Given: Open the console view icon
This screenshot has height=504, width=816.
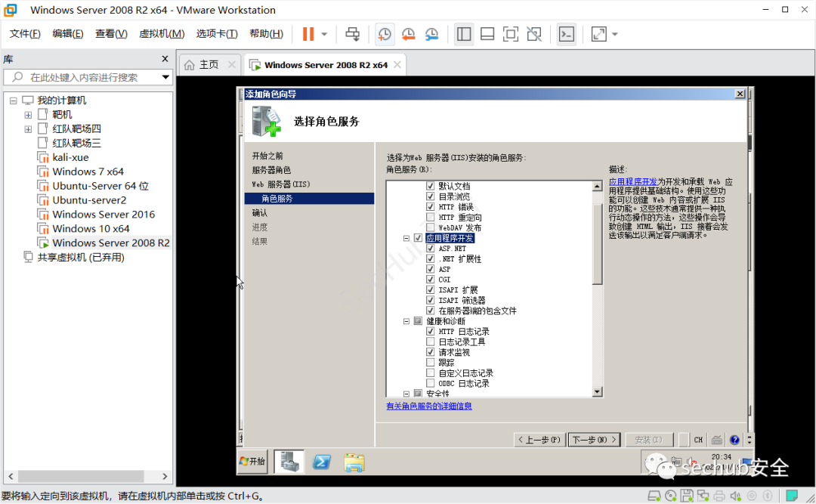Looking at the screenshot, I should coord(566,34).
